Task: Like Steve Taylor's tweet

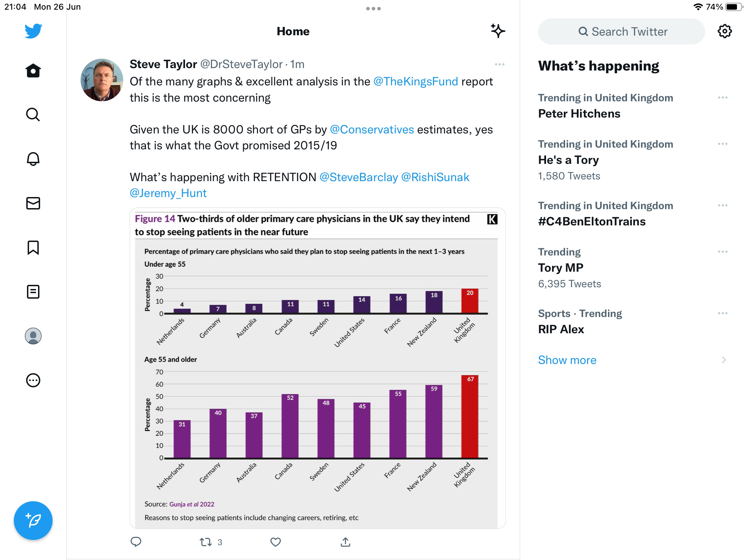Action: [276, 542]
